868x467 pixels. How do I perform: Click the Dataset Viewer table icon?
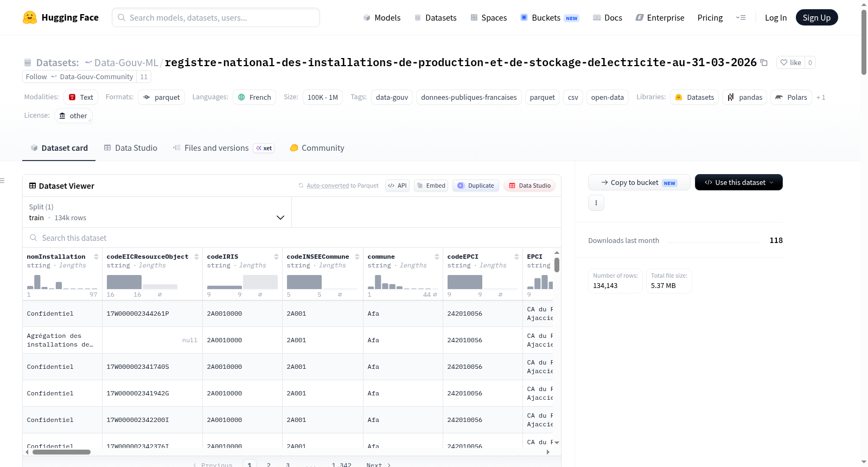point(33,185)
